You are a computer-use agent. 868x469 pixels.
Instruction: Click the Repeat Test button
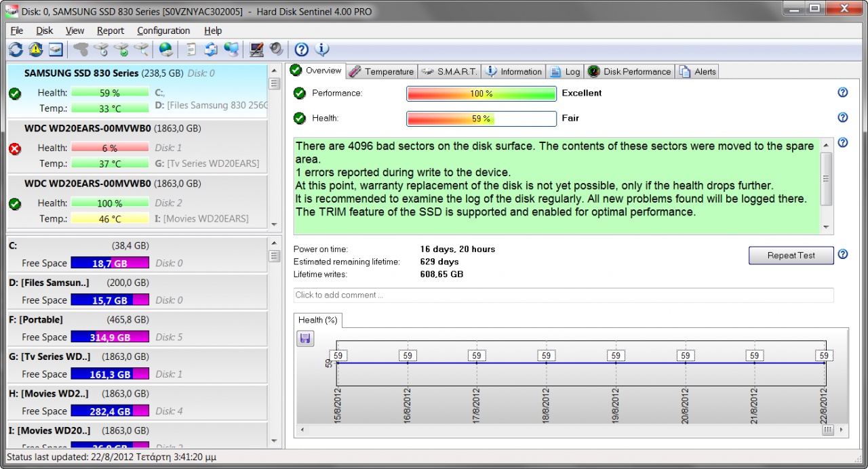coord(791,256)
